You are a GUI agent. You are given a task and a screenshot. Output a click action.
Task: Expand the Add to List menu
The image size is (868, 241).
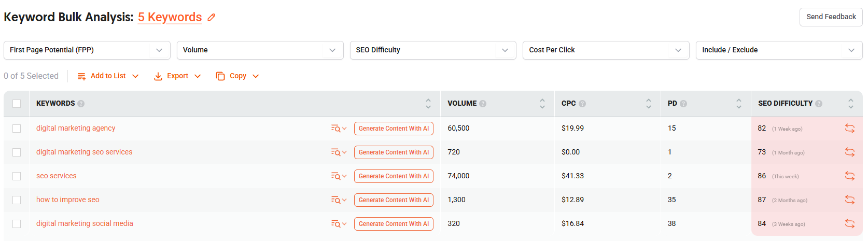108,76
